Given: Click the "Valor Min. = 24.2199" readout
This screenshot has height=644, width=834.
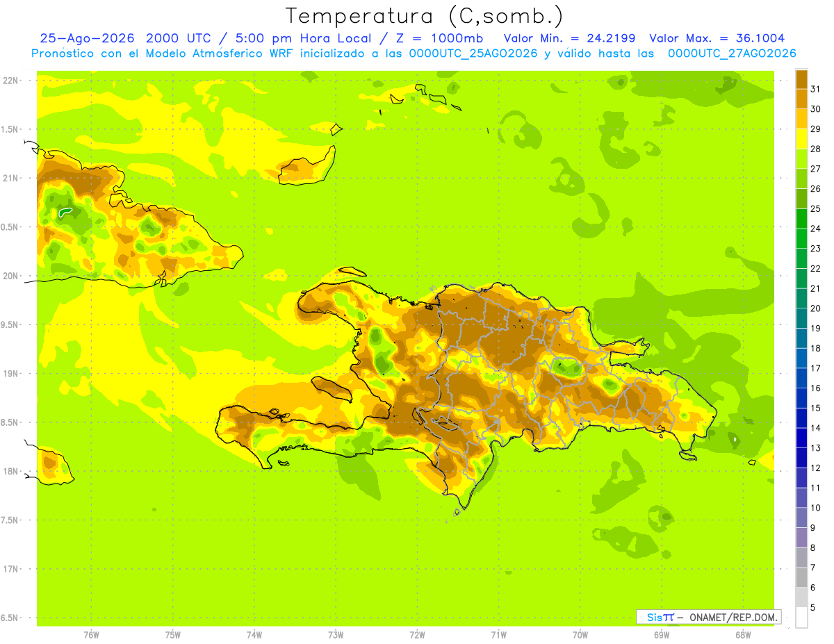Looking at the screenshot, I should [x=569, y=38].
